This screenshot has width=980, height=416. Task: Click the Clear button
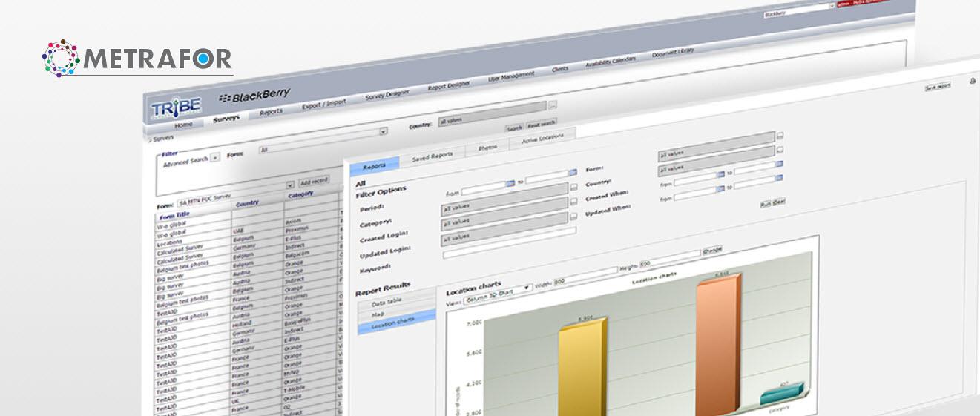click(x=779, y=201)
